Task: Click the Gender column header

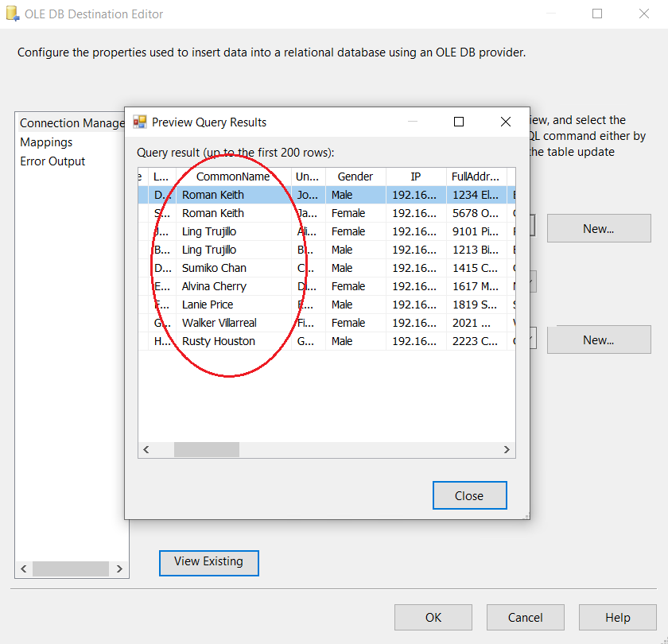Action: (355, 177)
